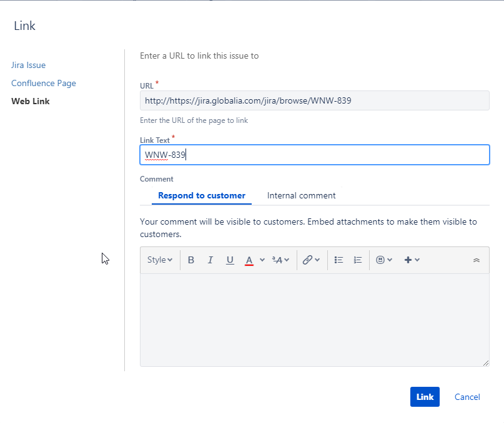Image resolution: width=504 pixels, height=423 pixels.
Task: Open the text color options dropdown arrow
Action: (262, 260)
